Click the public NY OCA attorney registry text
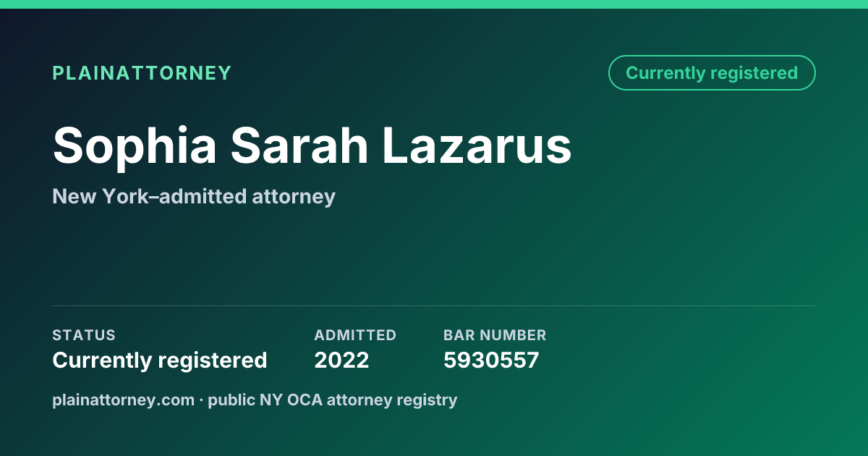This screenshot has width=868, height=456. 333,400
